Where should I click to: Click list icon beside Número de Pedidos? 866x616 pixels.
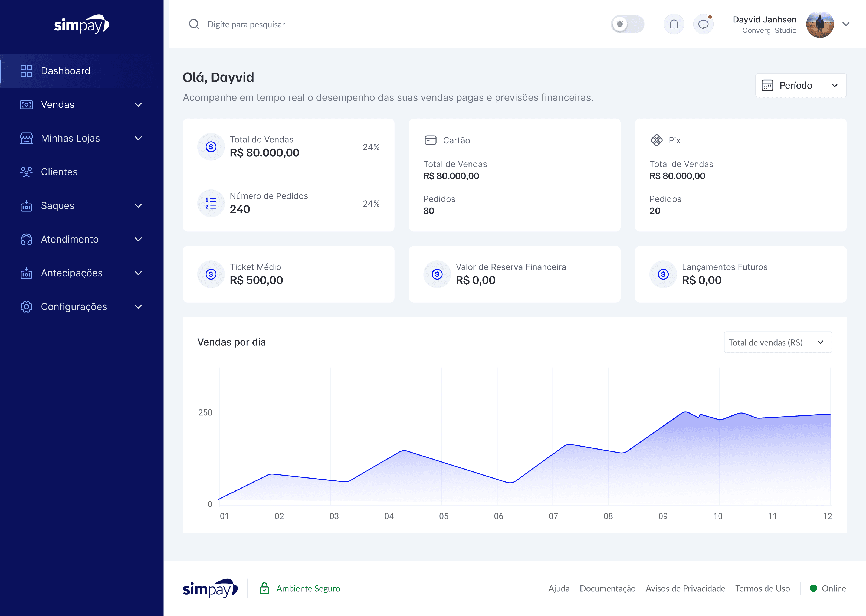tap(211, 203)
